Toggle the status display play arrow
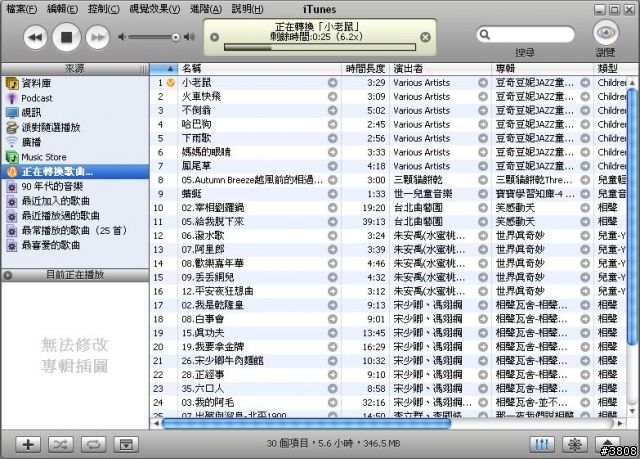This screenshot has width=640, height=459. coord(214,37)
